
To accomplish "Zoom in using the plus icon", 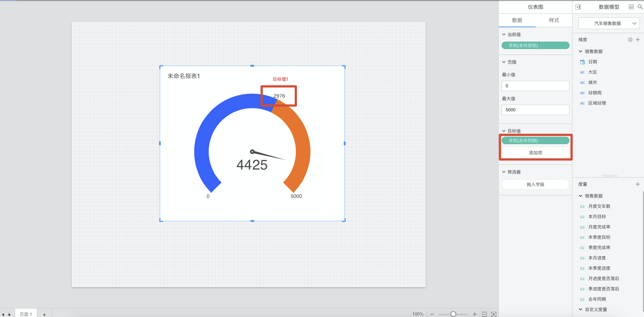I will click(475, 314).
